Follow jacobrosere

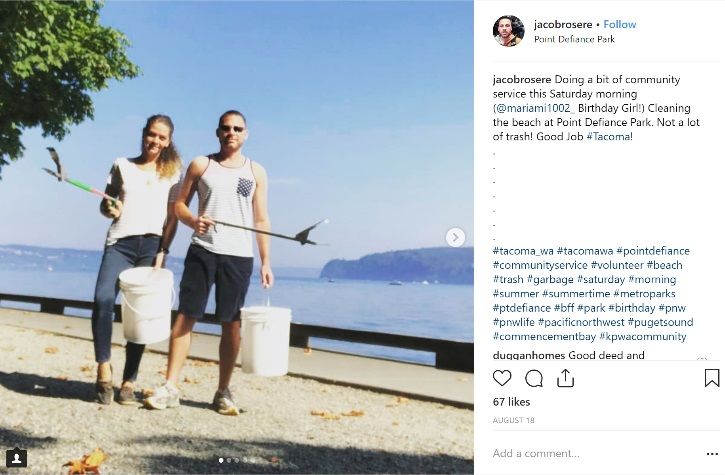[620, 25]
